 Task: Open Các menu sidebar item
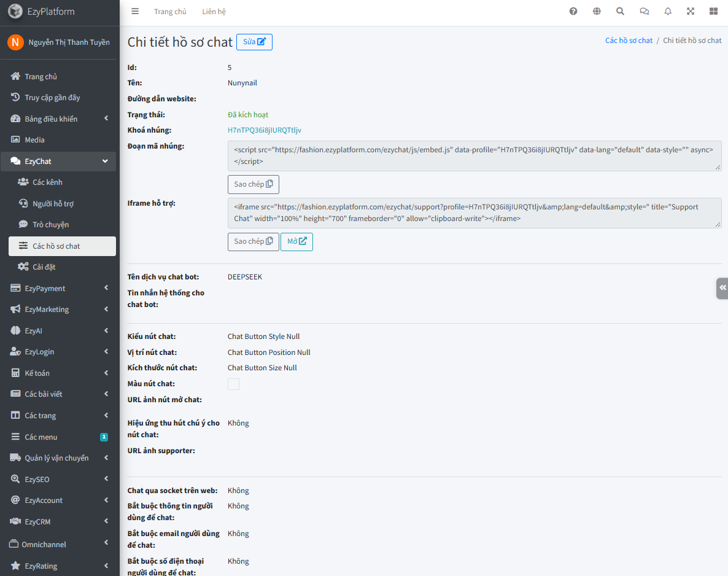[x=58, y=437]
